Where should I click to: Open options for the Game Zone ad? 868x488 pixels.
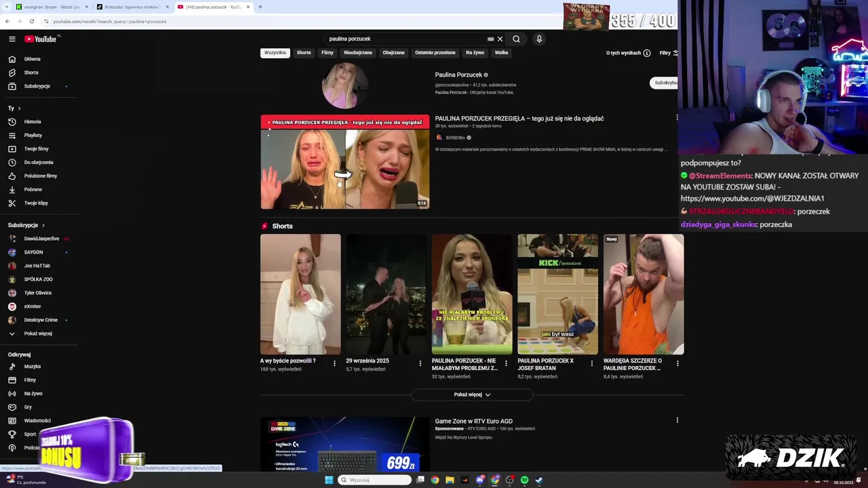pos(677,420)
